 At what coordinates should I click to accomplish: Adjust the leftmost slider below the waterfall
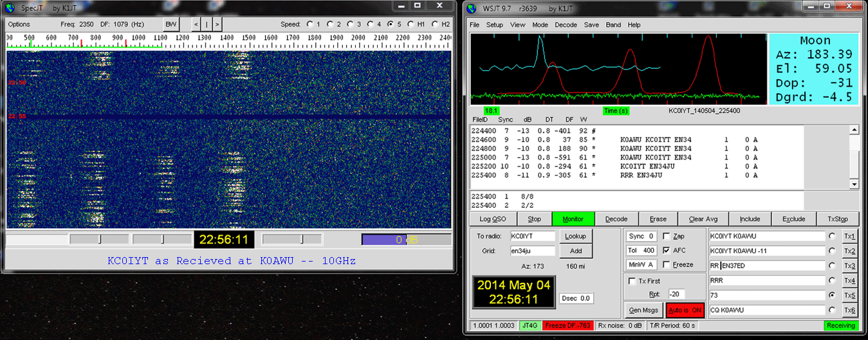coord(99,239)
